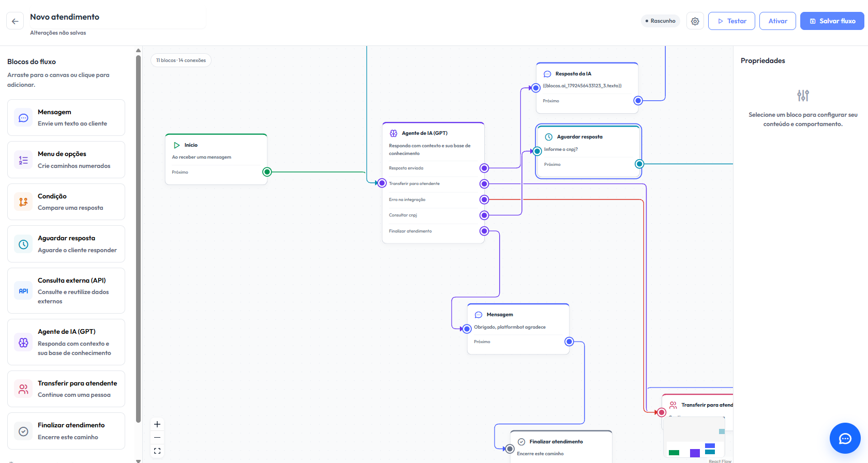Add the sidebar Agente de IA (GPT) block

66,342
